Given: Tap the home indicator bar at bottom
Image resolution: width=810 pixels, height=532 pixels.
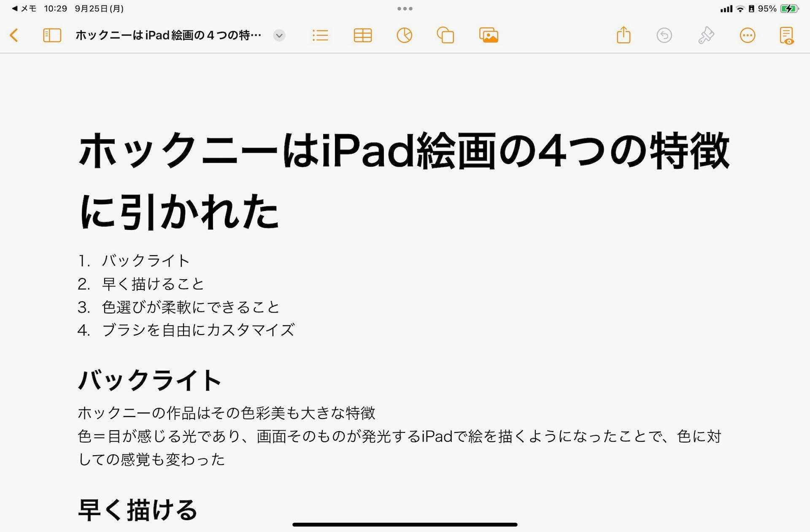Looking at the screenshot, I should coord(405,524).
